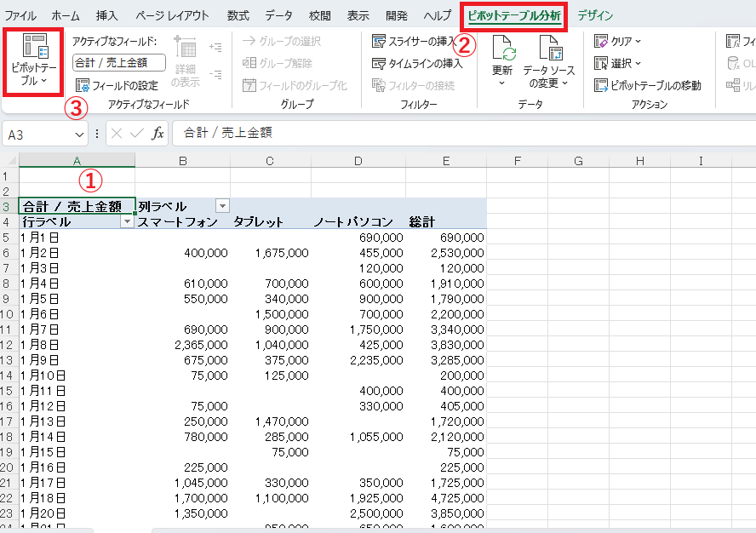Click the タブレット column label cell
This screenshot has width=756, height=533.
pos(271,222)
